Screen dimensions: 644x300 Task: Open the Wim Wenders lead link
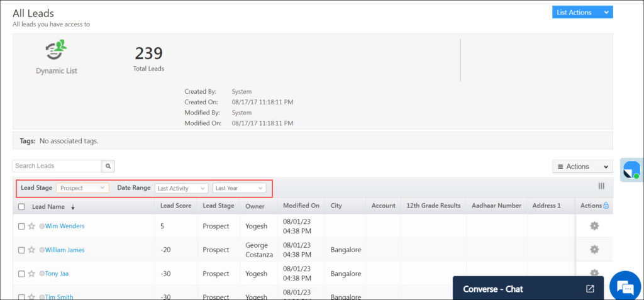tap(64, 226)
